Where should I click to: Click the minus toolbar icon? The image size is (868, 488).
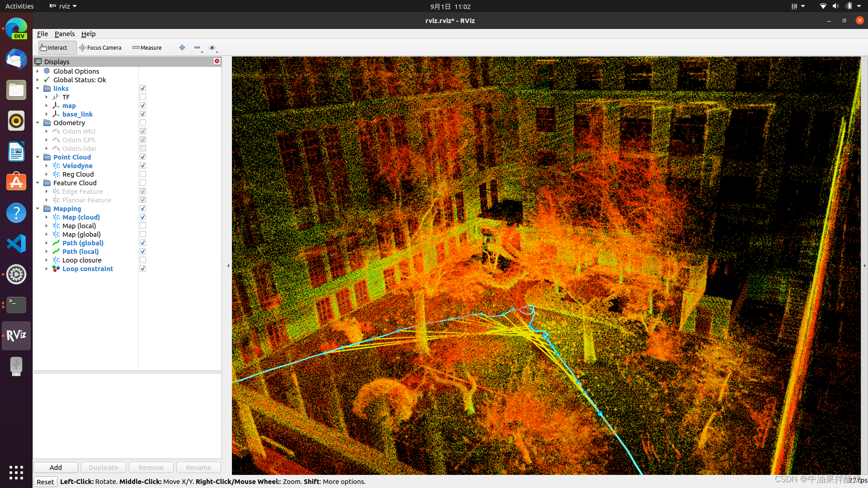[x=197, y=47]
